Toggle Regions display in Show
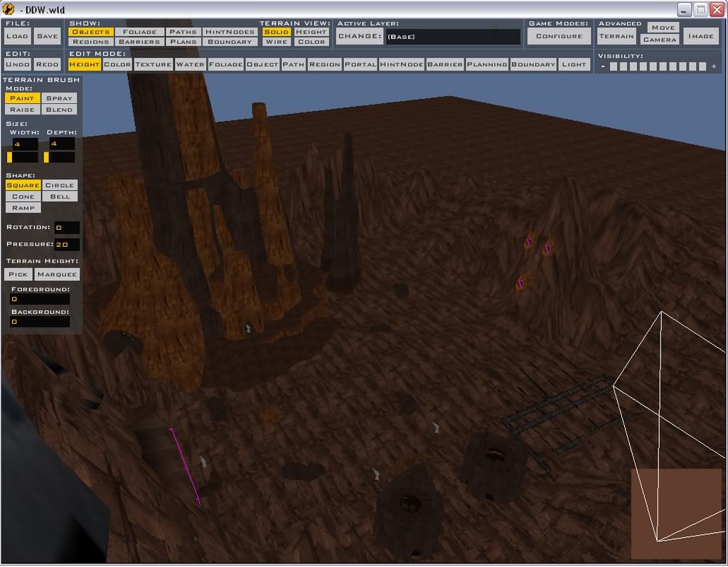The width and height of the screenshot is (728, 567). pos(91,42)
